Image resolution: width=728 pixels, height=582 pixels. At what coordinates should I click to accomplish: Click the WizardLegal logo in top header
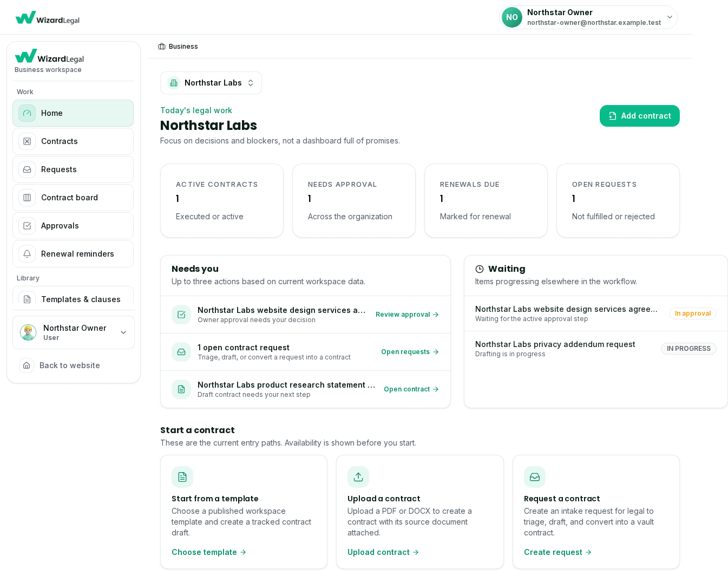tap(48, 18)
